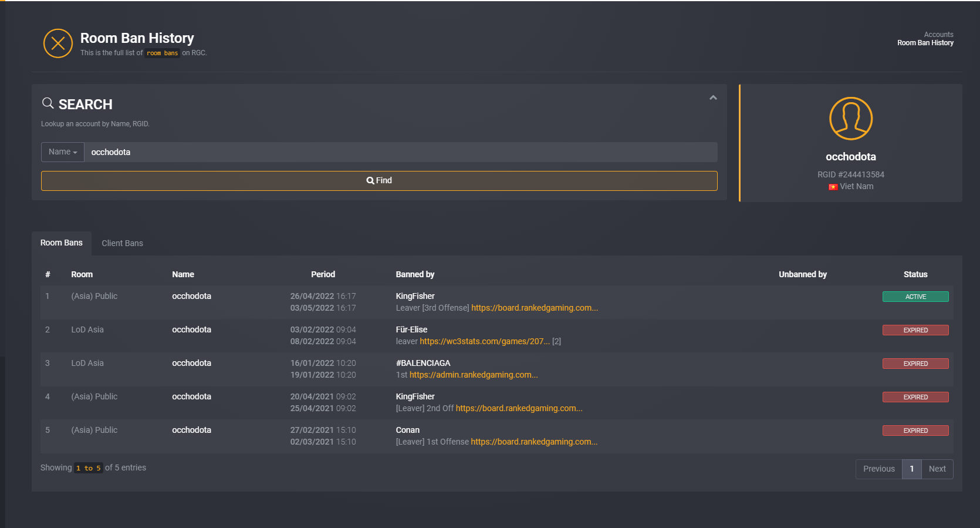Click LoD Asia room in row 3
The width and height of the screenshot is (980, 528).
[87, 363]
